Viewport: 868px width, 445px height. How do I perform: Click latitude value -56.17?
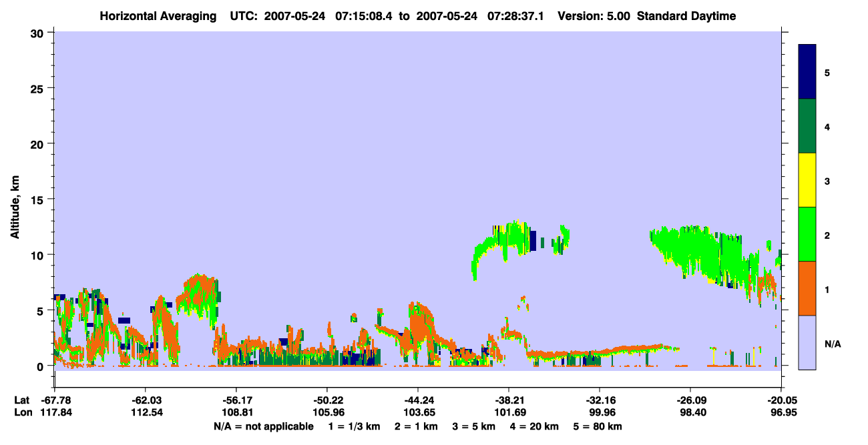[236, 400]
